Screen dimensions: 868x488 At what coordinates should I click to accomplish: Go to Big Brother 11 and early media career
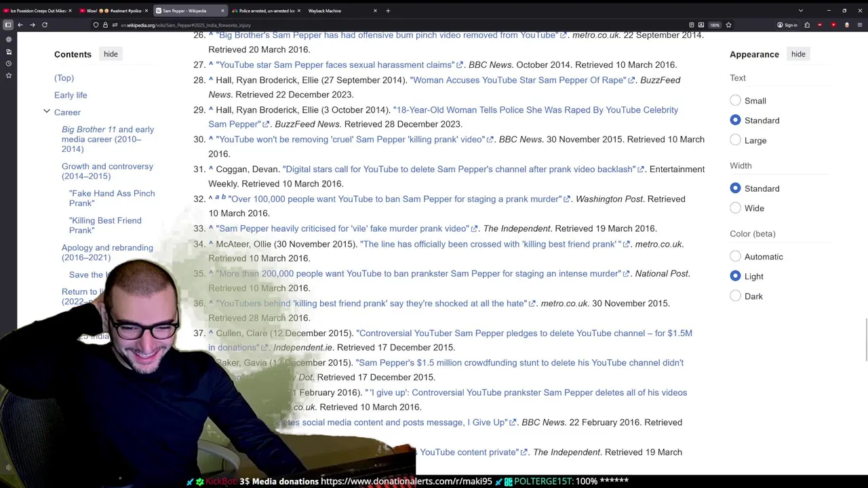point(108,139)
